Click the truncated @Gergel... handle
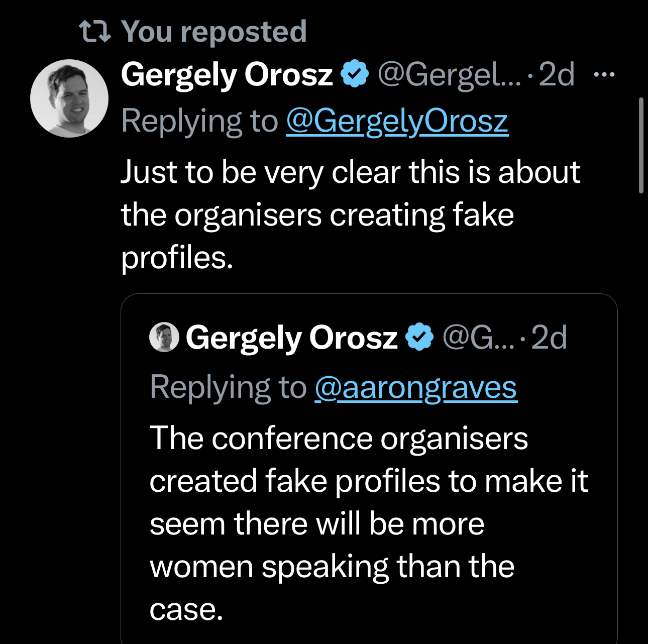This screenshot has width=648, height=644. point(449,75)
